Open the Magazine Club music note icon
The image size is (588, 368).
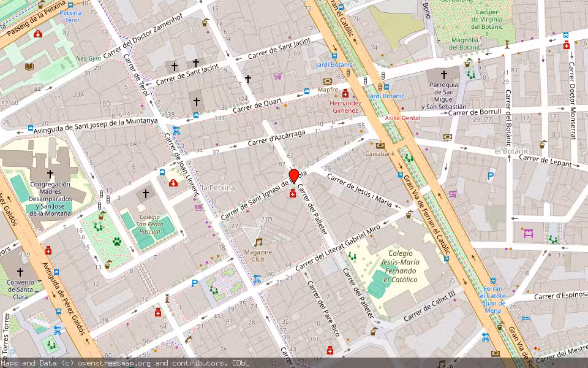[258, 242]
